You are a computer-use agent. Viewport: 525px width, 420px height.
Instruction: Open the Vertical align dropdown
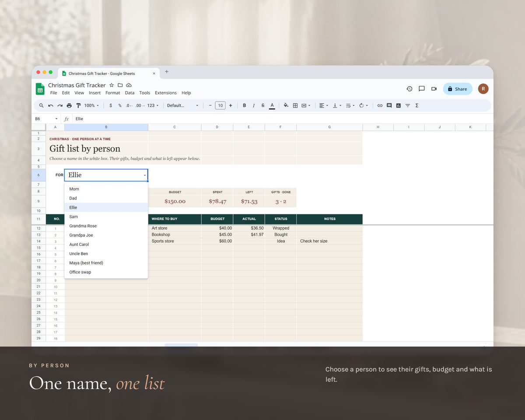point(337,105)
